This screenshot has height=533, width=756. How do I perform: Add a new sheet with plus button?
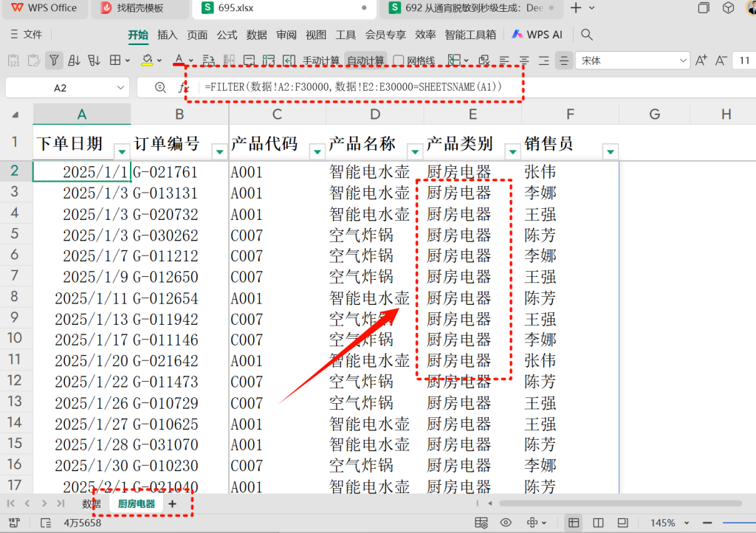[172, 504]
